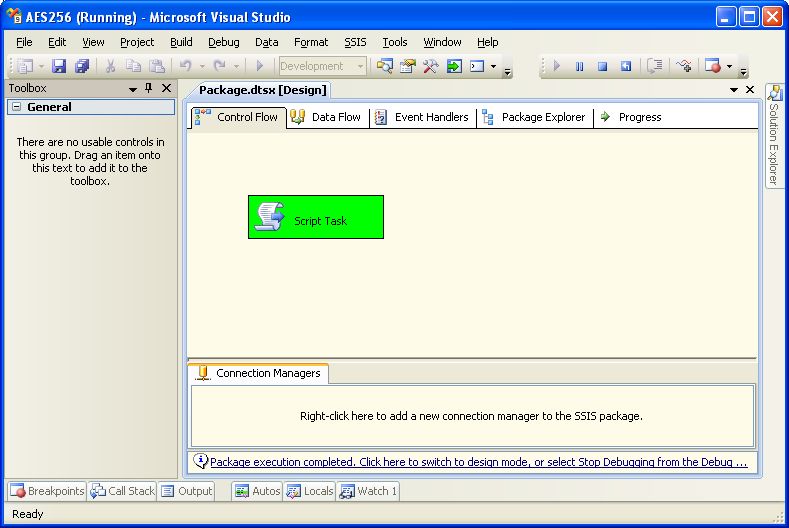
Task: Open the Call Stack bottom panel tab
Action: click(122, 491)
